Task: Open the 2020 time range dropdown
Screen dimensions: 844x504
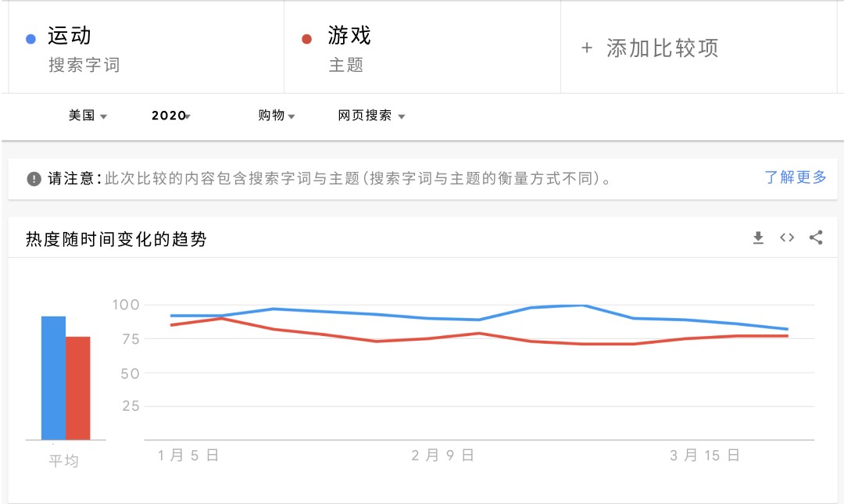Action: (171, 116)
